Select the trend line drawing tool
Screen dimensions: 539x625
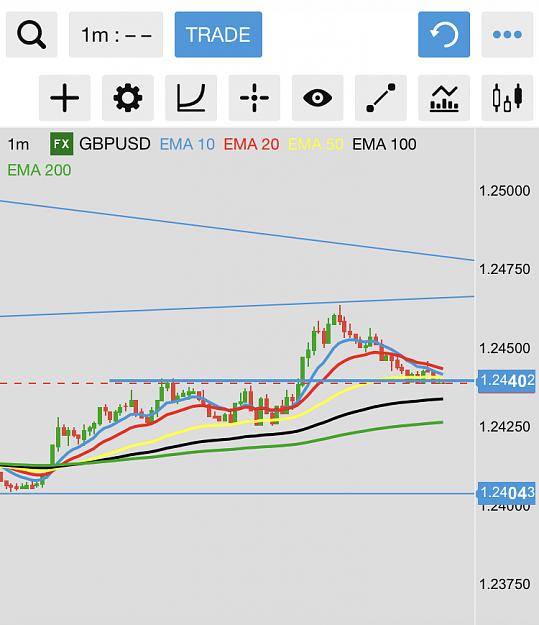click(381, 98)
